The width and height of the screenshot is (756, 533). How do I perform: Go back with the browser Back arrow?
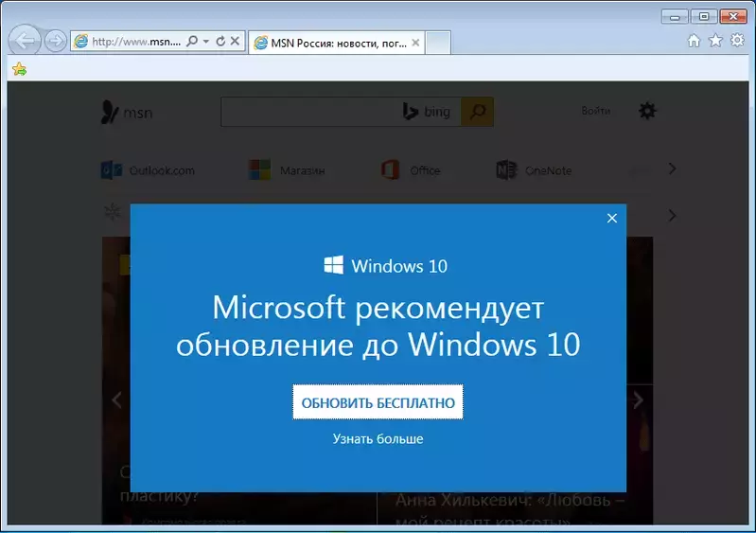[x=25, y=41]
